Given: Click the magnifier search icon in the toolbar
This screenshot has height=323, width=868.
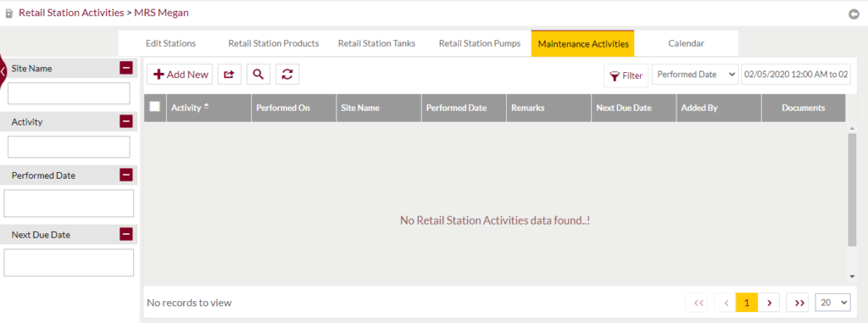Looking at the screenshot, I should click(x=258, y=75).
